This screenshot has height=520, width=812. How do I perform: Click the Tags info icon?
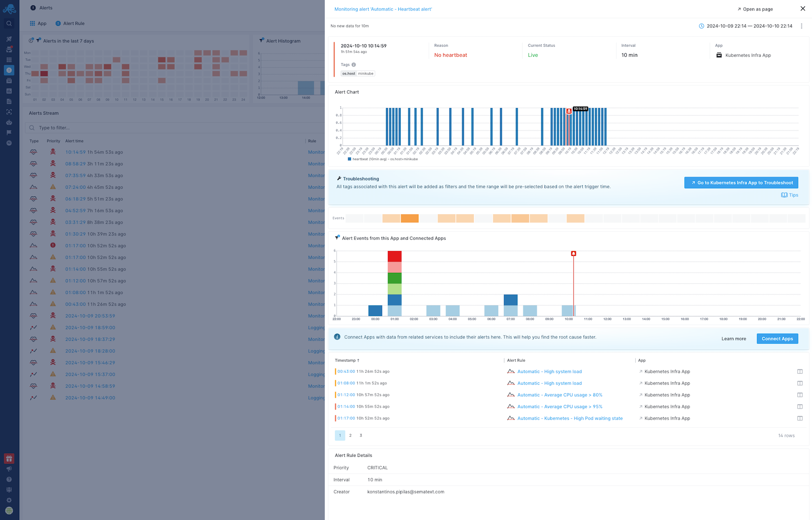click(x=354, y=65)
